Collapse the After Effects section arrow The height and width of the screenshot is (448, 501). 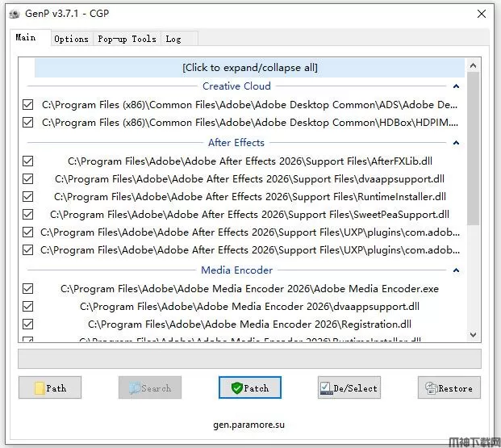click(457, 143)
